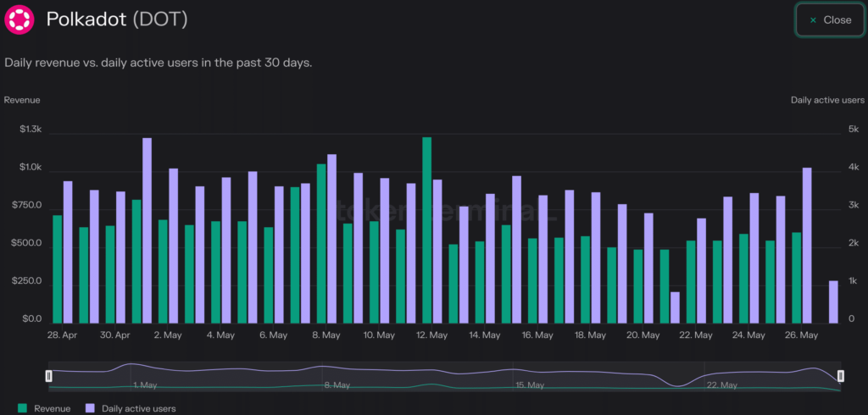Click the right handle of range navigator
Viewport: 868px width, 415px height.
pyautogui.click(x=841, y=375)
